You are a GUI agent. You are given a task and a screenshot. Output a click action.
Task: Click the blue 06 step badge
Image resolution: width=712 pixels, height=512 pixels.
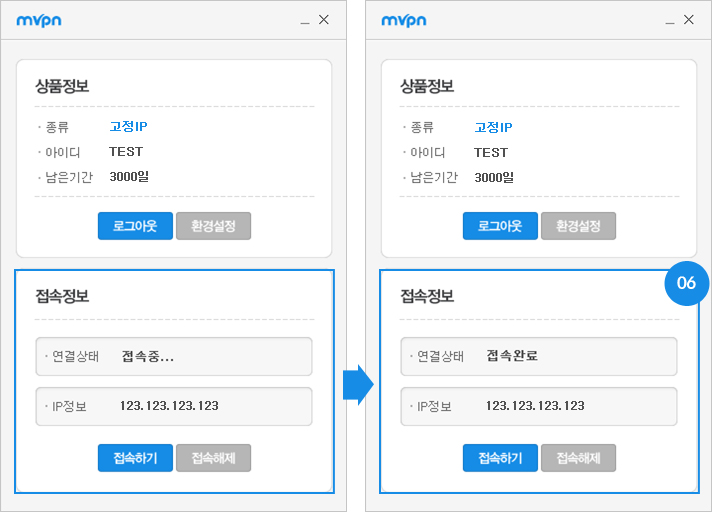click(x=686, y=283)
